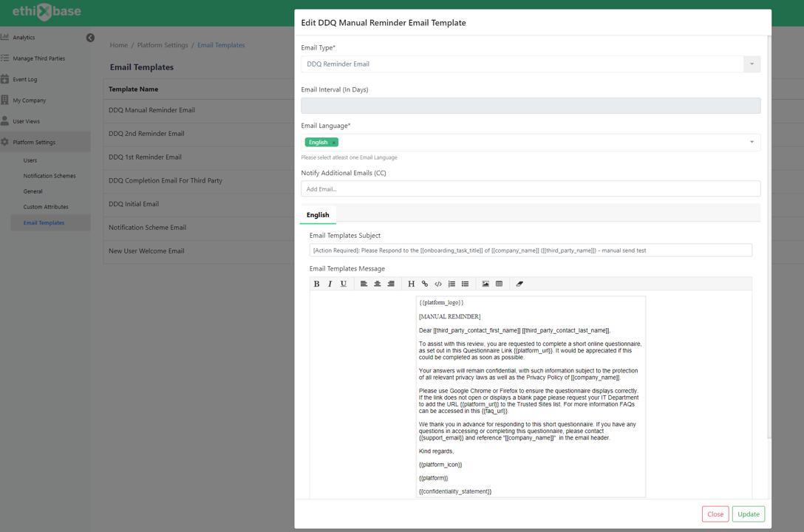The height and width of the screenshot is (532, 804).
Task: Open Platform Settings breadcrumb link
Action: [163, 45]
